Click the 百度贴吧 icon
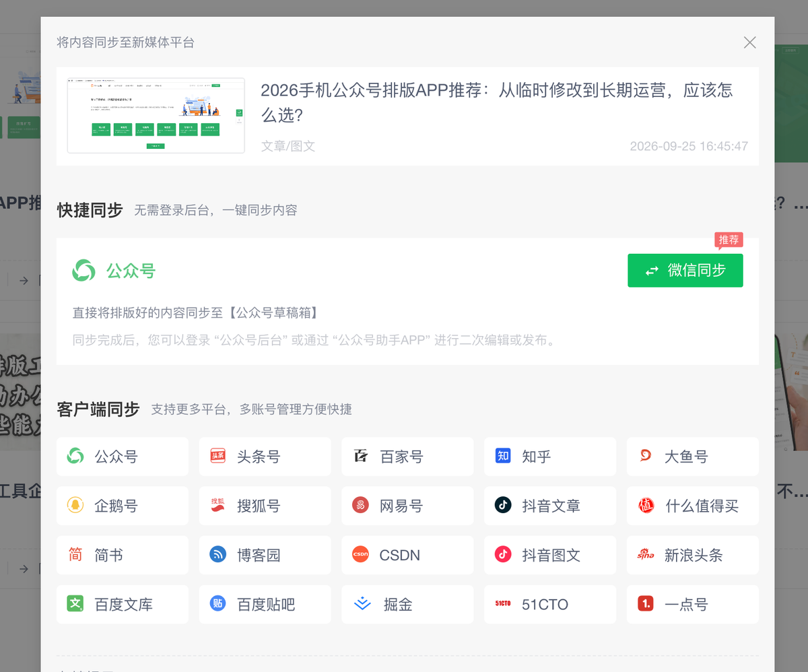This screenshot has height=672, width=808. tap(217, 604)
